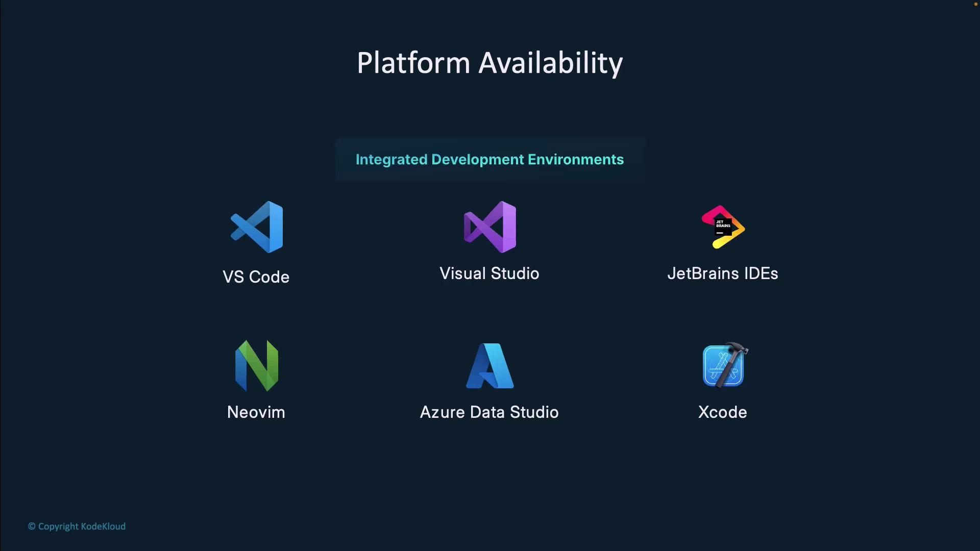Click the blue VS Code logo

[x=257, y=227]
